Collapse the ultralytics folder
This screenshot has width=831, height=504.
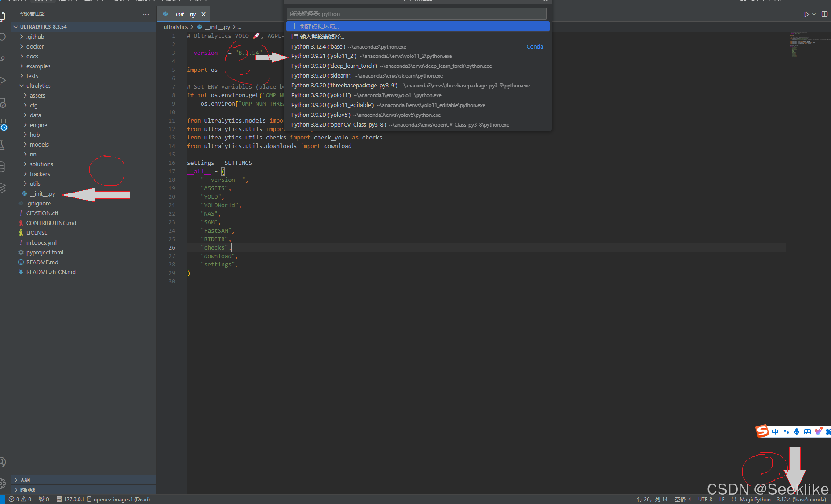[84, 86]
